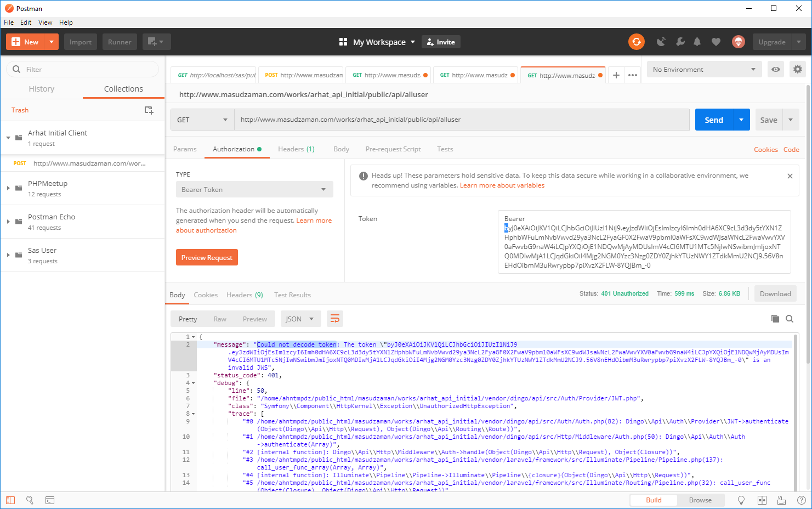Toggle line wrap in response body
The height and width of the screenshot is (509, 812).
tap(334, 319)
